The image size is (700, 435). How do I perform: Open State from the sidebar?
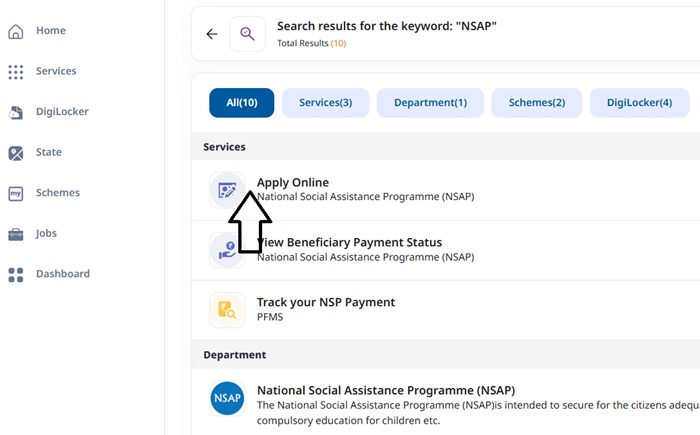[49, 152]
